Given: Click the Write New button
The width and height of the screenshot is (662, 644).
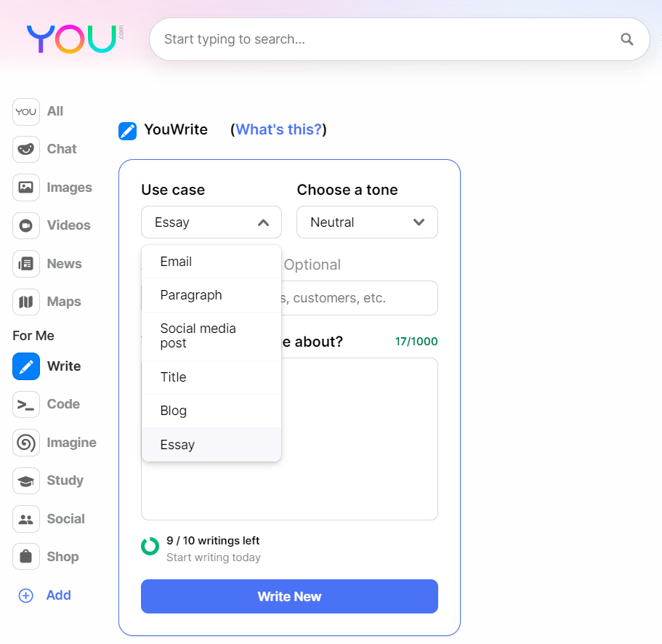Looking at the screenshot, I should [x=290, y=596].
